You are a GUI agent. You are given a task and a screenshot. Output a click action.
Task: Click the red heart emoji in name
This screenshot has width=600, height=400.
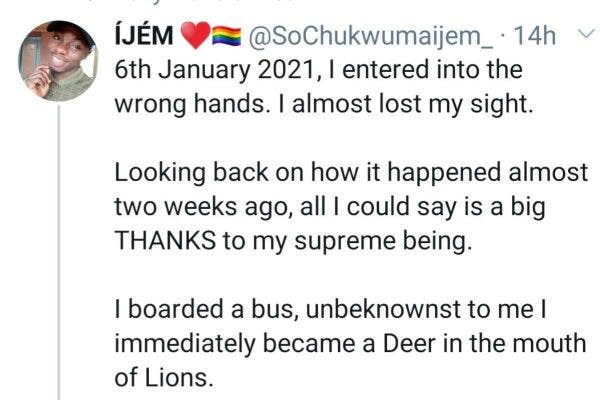pos(196,38)
